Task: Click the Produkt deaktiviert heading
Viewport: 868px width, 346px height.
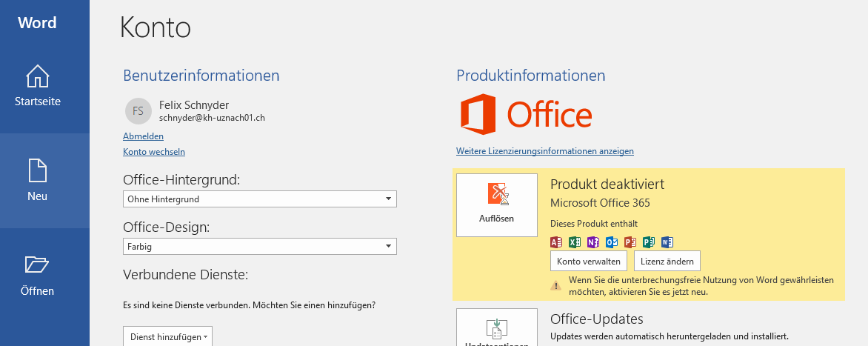Action: [607, 184]
